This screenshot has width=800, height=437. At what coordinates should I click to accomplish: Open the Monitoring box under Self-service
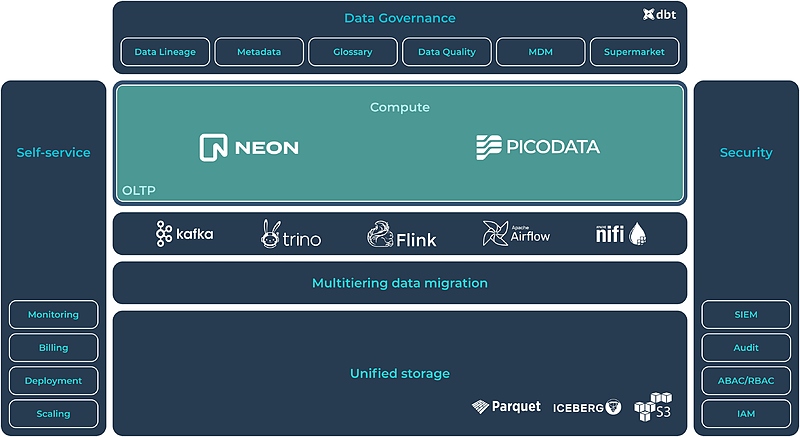coord(53,315)
